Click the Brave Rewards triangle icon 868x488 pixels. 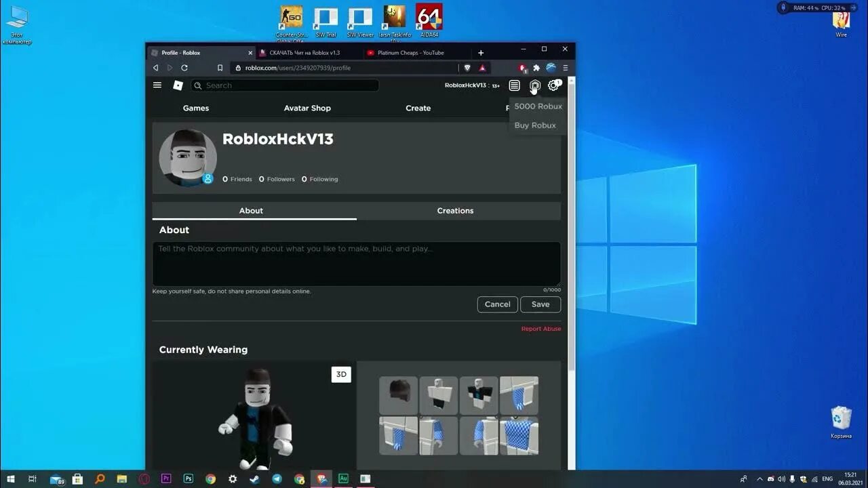(482, 68)
